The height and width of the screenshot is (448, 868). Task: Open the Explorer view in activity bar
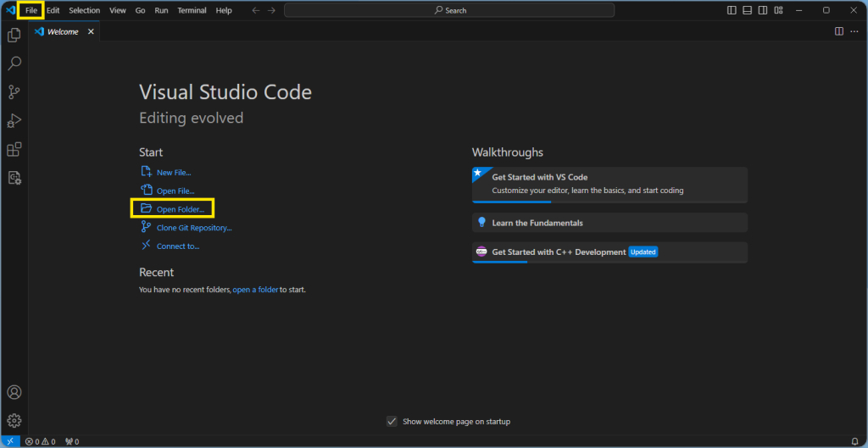[x=14, y=36]
